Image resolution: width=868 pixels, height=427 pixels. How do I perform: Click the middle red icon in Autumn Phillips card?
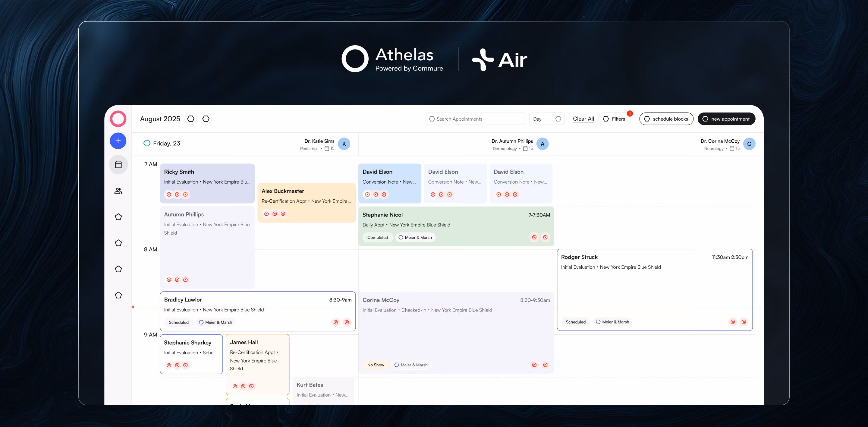[x=177, y=280]
